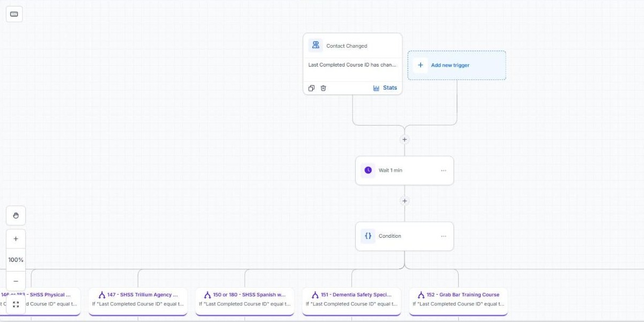The height and width of the screenshot is (322, 644).
Task: Toggle fullscreen canvas view
Action: tap(16, 304)
